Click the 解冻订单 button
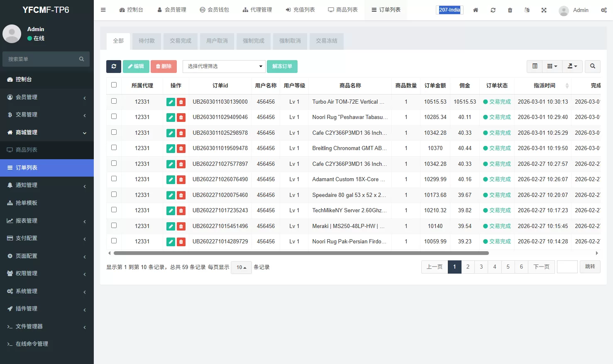Image resolution: width=613 pixels, height=364 pixels. (282, 66)
